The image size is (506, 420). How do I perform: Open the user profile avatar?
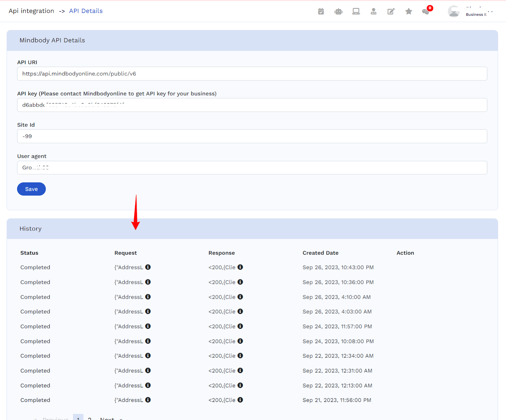click(x=454, y=11)
